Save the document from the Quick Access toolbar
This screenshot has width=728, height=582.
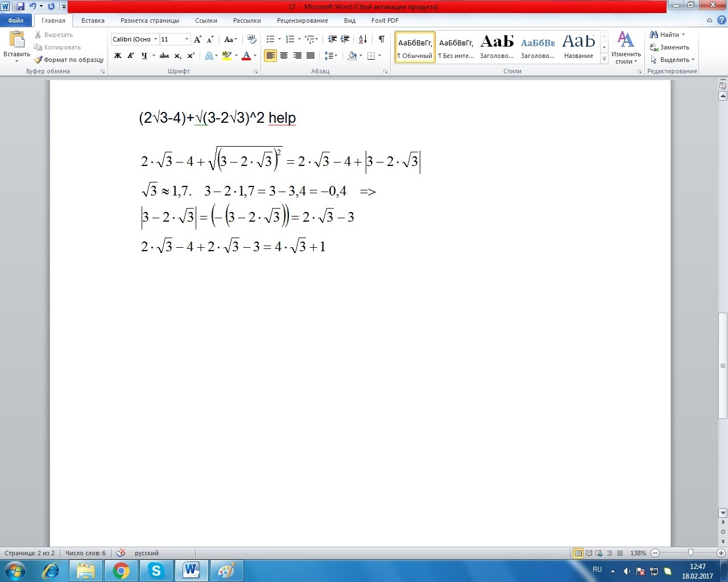(20, 7)
